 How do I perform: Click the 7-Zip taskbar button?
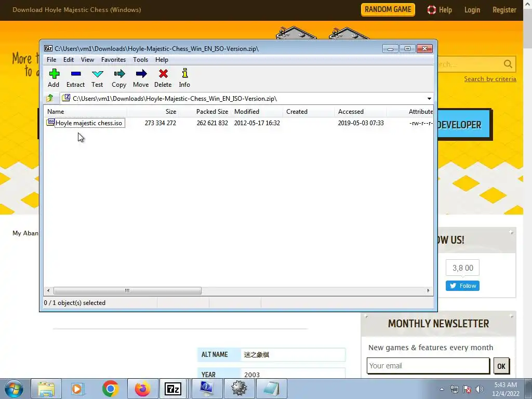[x=173, y=389]
